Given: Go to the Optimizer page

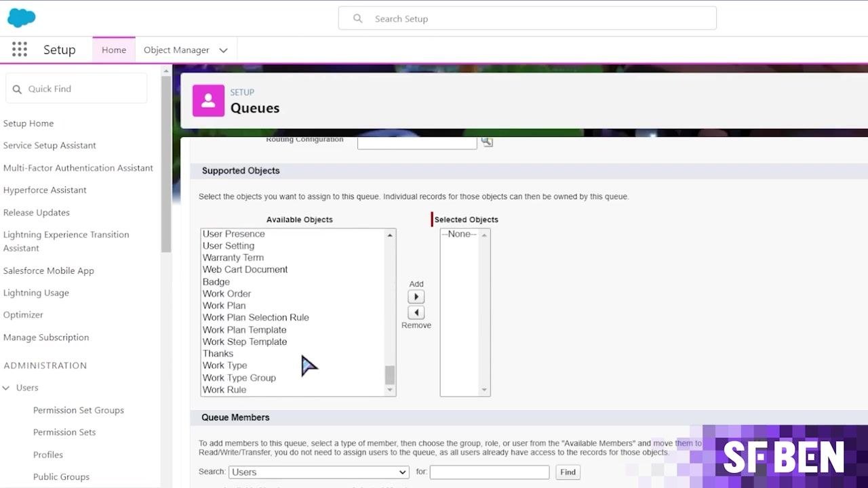Looking at the screenshot, I should pos(23,314).
